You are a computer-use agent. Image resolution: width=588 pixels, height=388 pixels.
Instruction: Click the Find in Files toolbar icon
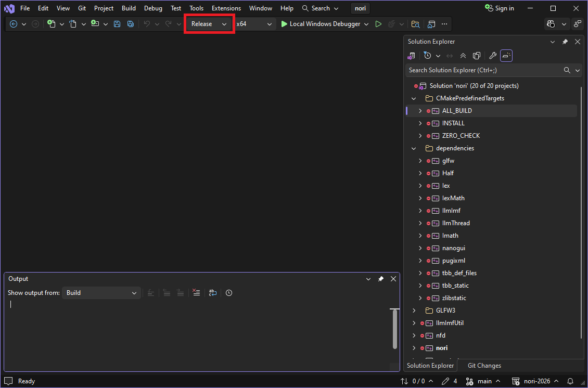coord(415,24)
